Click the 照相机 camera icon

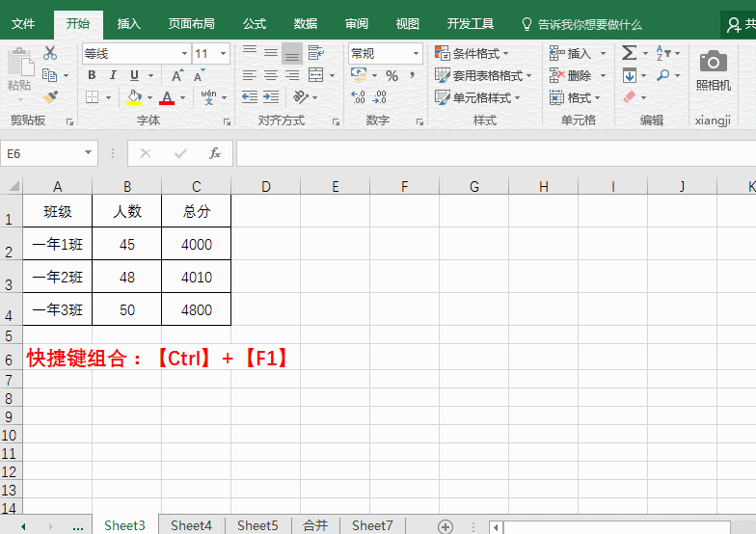click(714, 62)
